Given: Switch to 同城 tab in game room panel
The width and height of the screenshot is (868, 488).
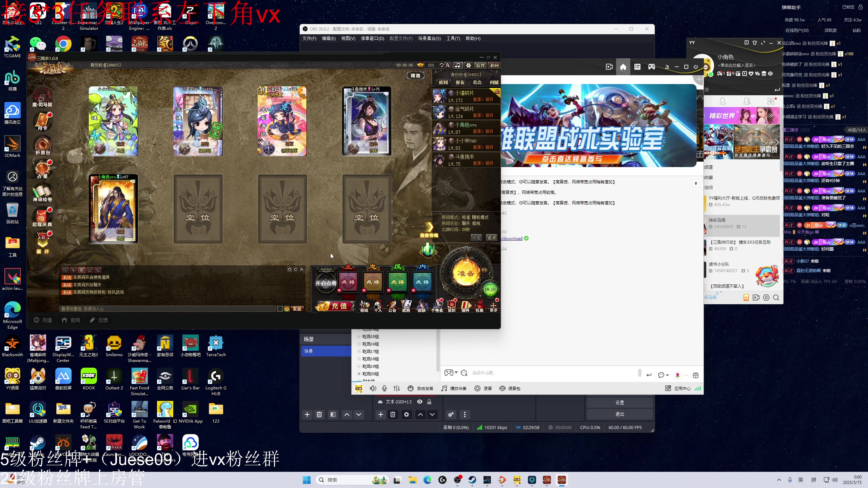Looking at the screenshot, I should 494,82.
